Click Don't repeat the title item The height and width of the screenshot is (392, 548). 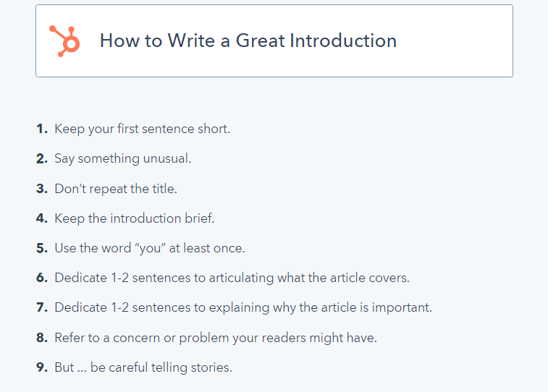116,189
